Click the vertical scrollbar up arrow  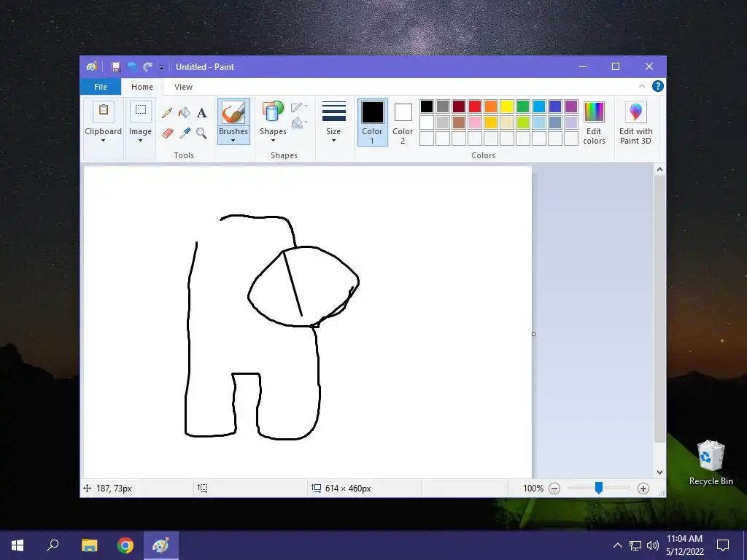659,169
